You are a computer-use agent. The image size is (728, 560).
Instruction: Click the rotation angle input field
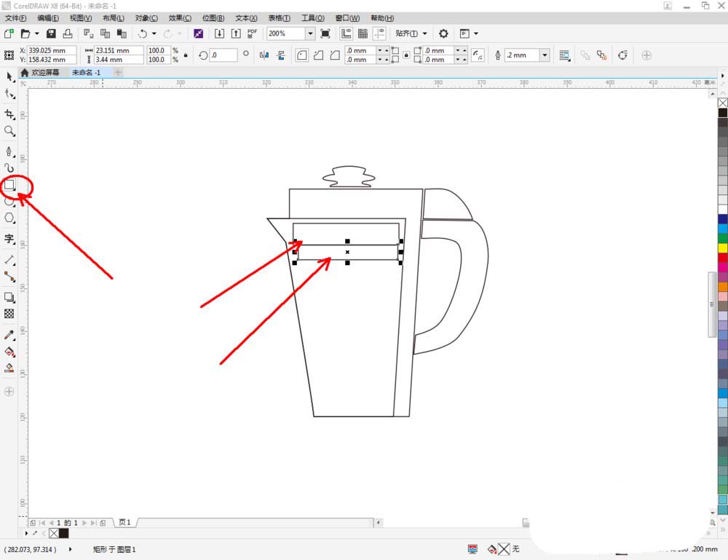tap(223, 55)
